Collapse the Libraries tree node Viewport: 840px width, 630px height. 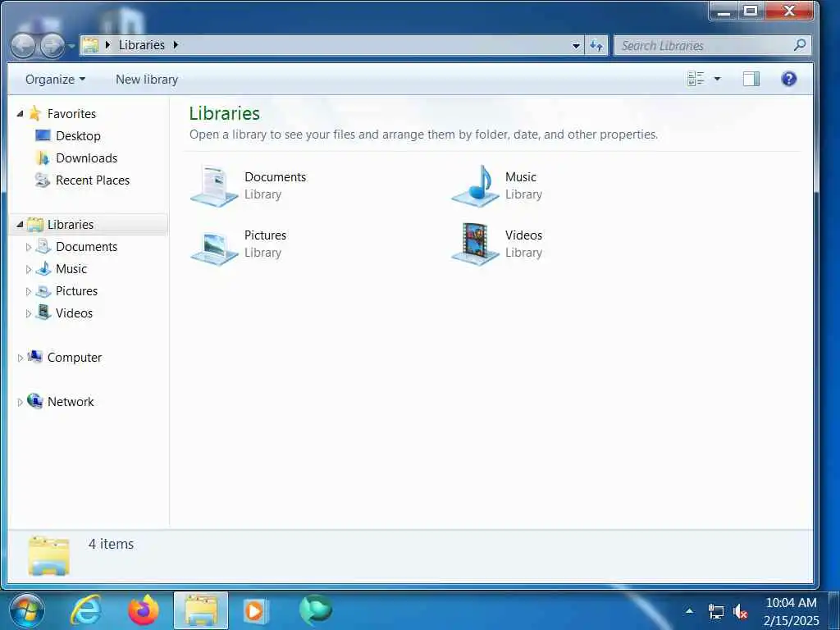click(20, 225)
